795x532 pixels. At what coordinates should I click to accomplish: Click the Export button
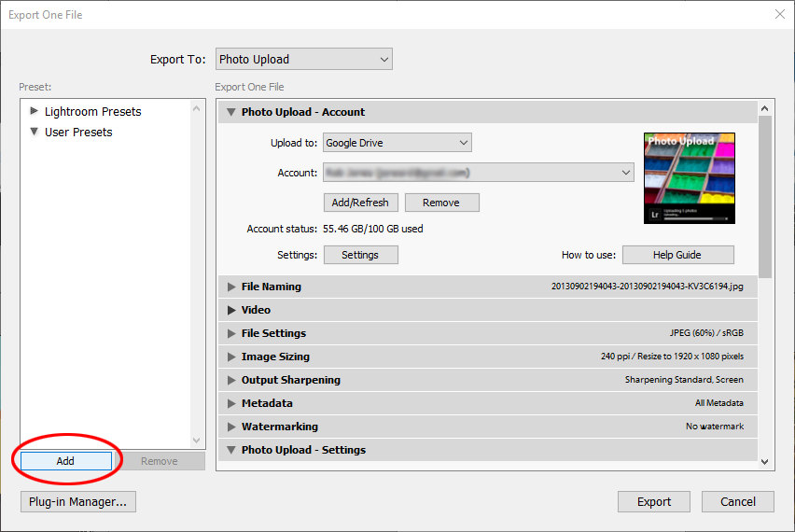(x=653, y=501)
